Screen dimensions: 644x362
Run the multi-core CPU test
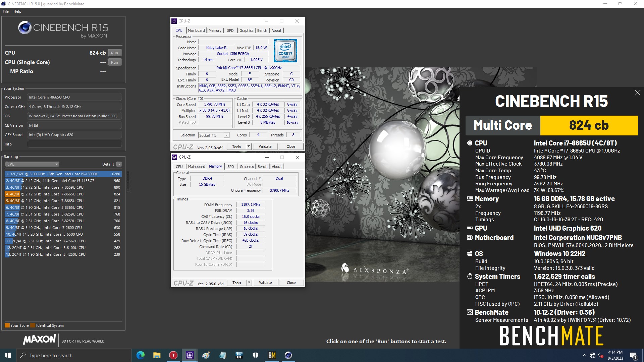[115, 53]
